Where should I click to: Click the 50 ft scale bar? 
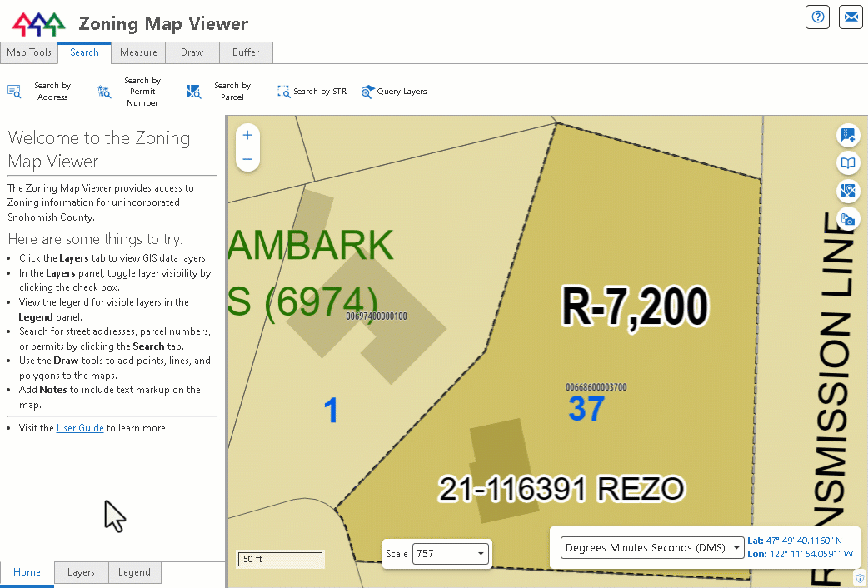(x=280, y=559)
